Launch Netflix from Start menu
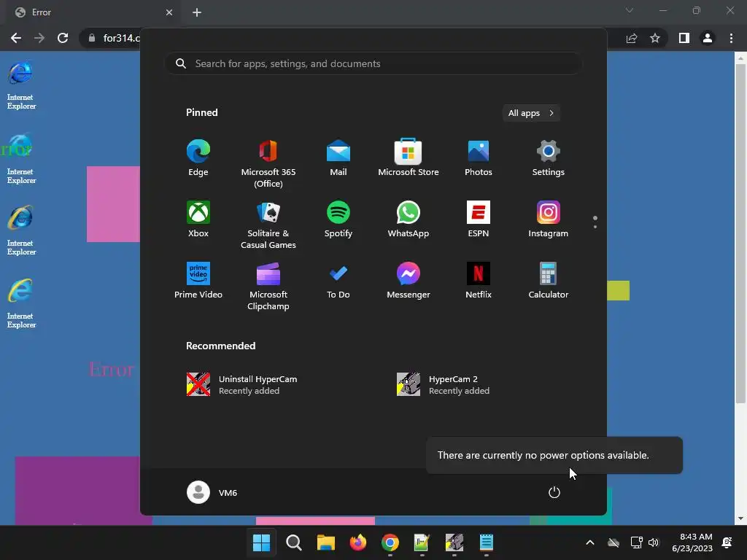This screenshot has height=560, width=747. pos(479,281)
